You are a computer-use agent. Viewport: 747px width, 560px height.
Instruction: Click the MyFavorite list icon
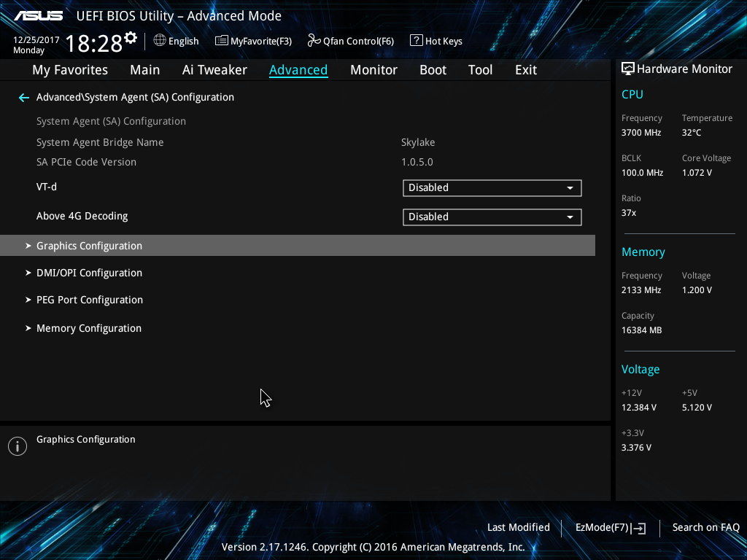[222, 41]
